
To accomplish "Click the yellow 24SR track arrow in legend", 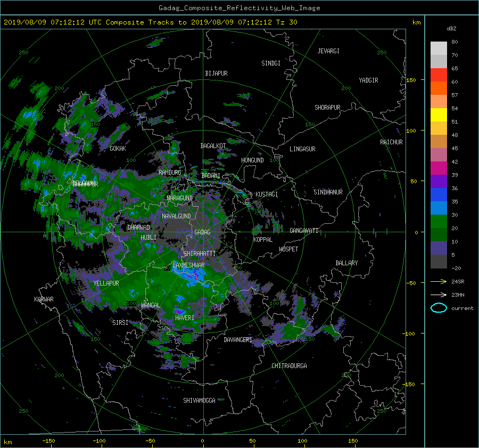I will tap(439, 281).
